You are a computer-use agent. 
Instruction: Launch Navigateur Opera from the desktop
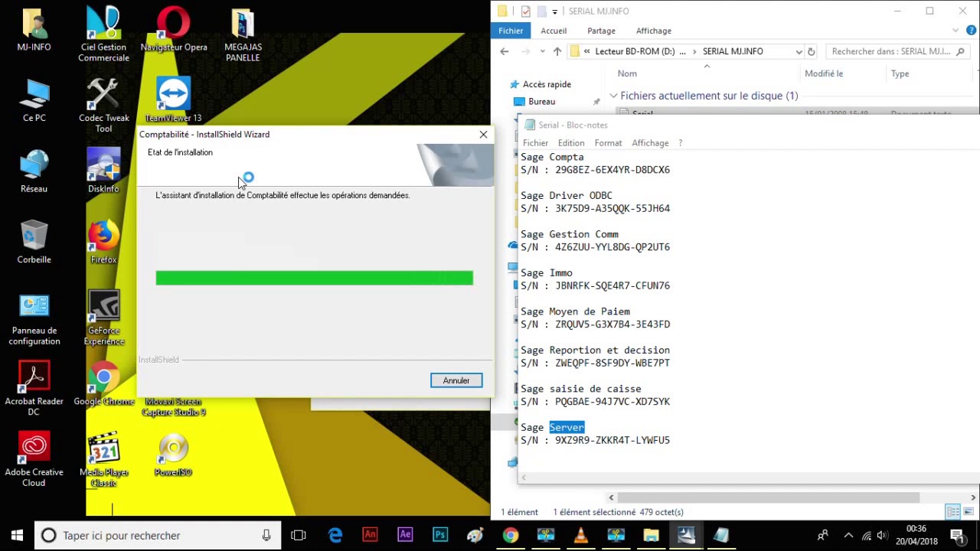click(174, 30)
